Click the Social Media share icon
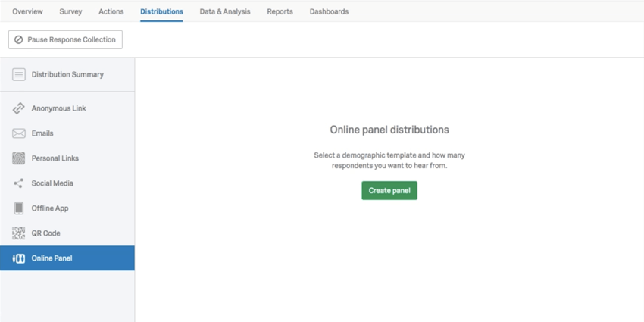 point(18,183)
